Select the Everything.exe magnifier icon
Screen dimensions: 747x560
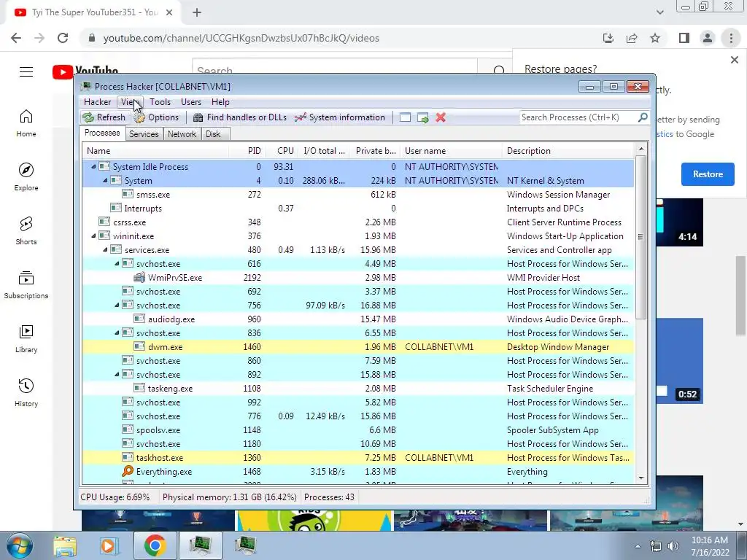coord(128,472)
